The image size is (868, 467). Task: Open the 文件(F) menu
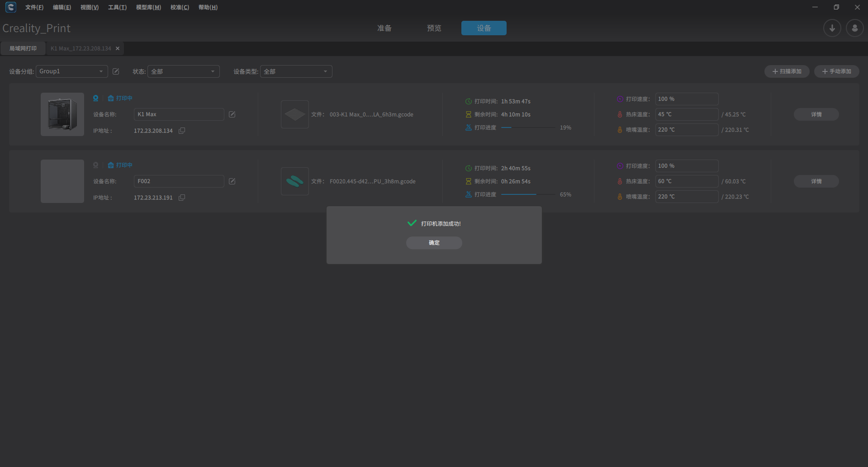(34, 7)
